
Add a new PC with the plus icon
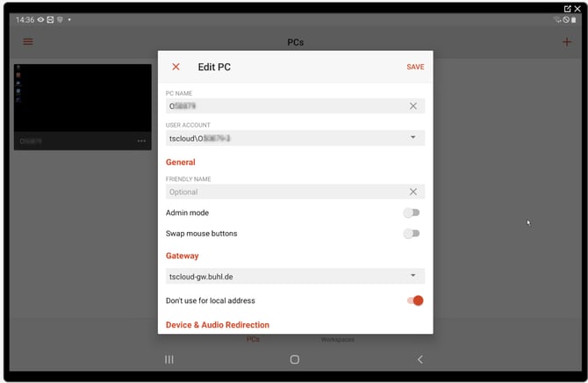pos(567,41)
